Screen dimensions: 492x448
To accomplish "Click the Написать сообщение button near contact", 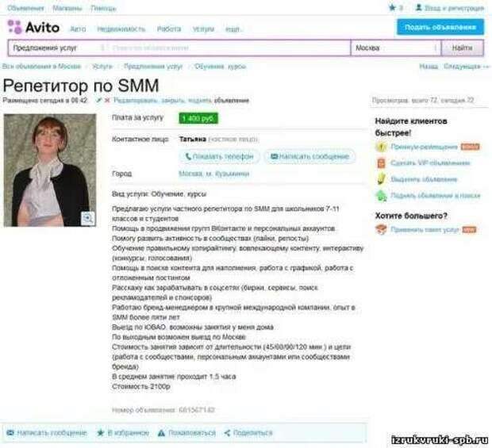I will click(x=309, y=156).
